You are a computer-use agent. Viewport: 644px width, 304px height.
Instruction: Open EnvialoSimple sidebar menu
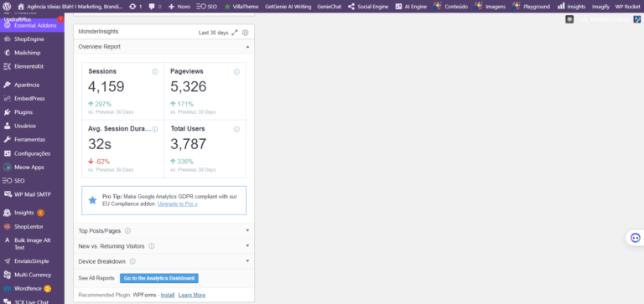32,261
